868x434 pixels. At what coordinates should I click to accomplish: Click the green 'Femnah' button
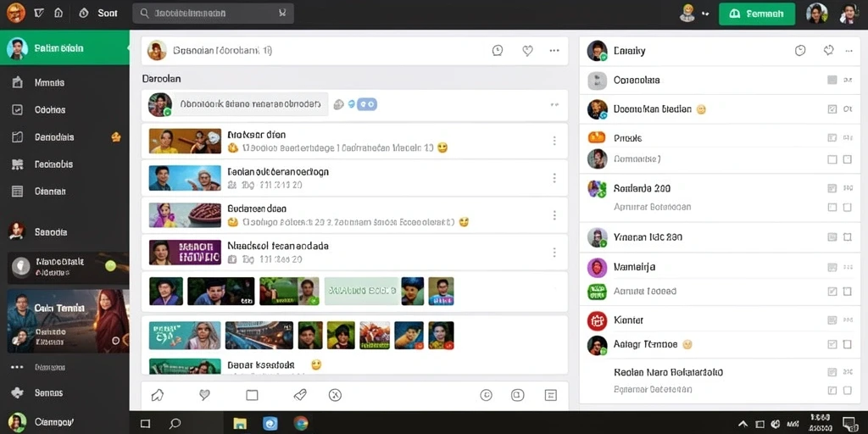point(757,14)
